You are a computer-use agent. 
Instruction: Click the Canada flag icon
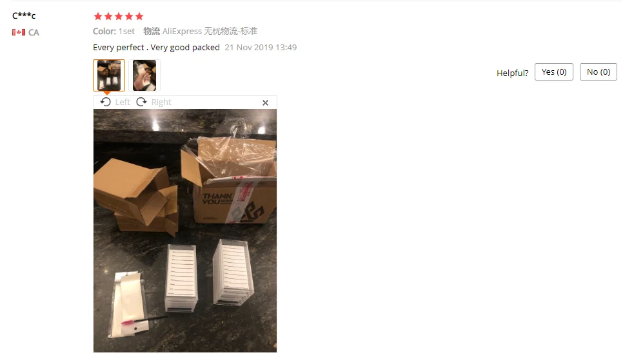click(x=19, y=32)
